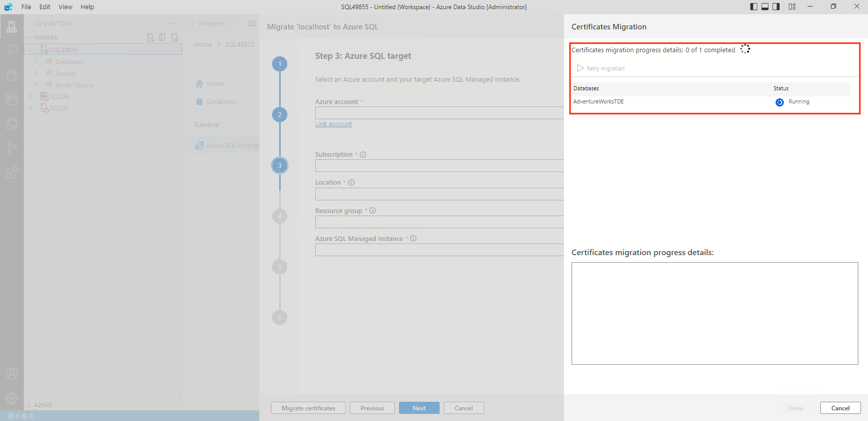Open the Edit menu
Viewport: 868px width, 421px height.
click(x=45, y=7)
